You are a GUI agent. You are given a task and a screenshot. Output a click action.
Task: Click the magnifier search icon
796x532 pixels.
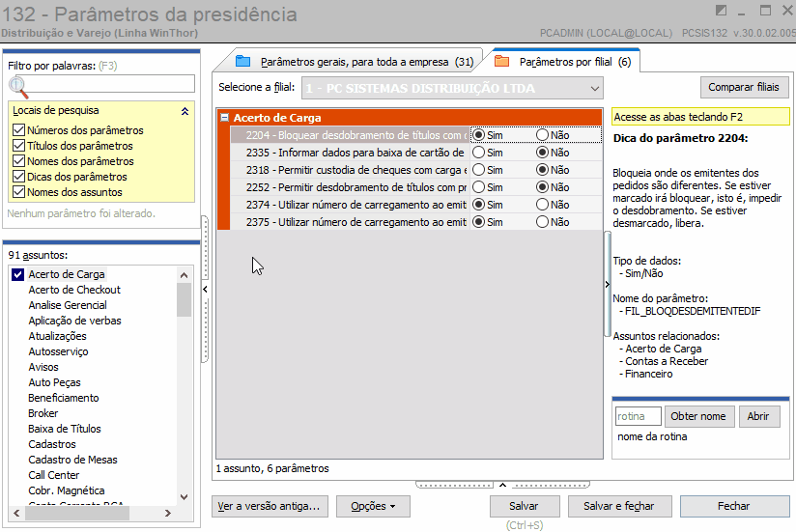tap(18, 87)
